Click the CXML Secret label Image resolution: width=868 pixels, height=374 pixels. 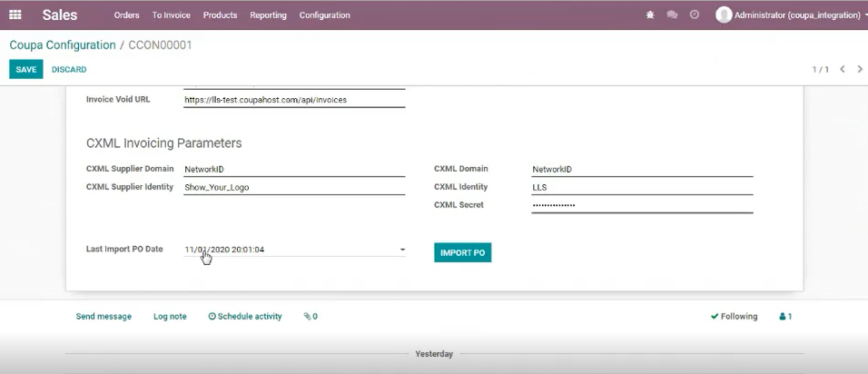[x=459, y=205]
